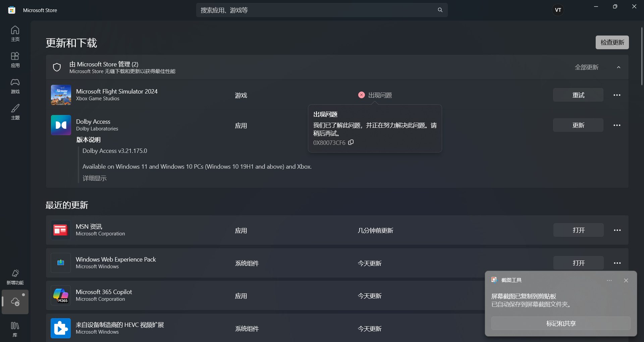Viewport: 644px width, 342px height.
Task: Open the 库 library section
Action: [x=15, y=329]
